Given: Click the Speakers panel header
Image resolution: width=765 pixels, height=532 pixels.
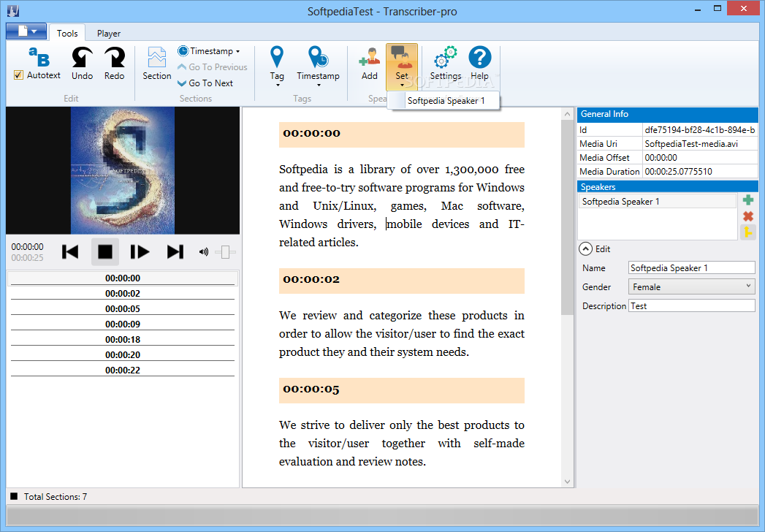Looking at the screenshot, I should point(667,186).
